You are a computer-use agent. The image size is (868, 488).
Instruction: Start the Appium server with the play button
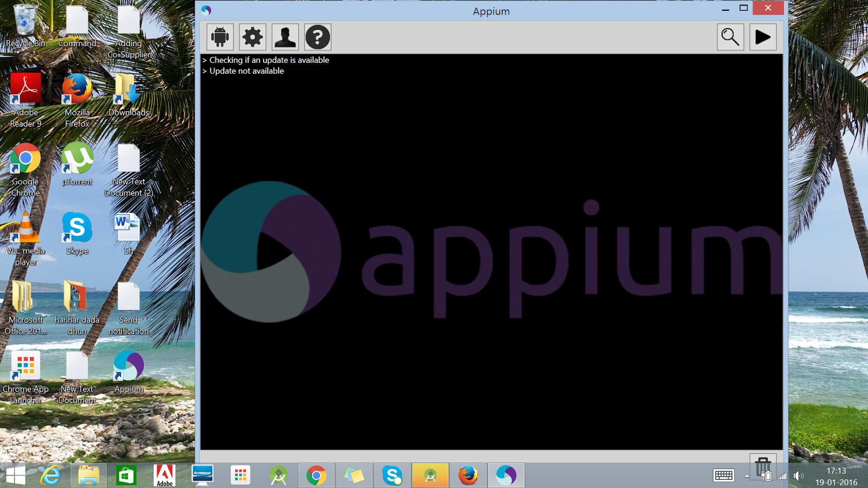tap(763, 37)
